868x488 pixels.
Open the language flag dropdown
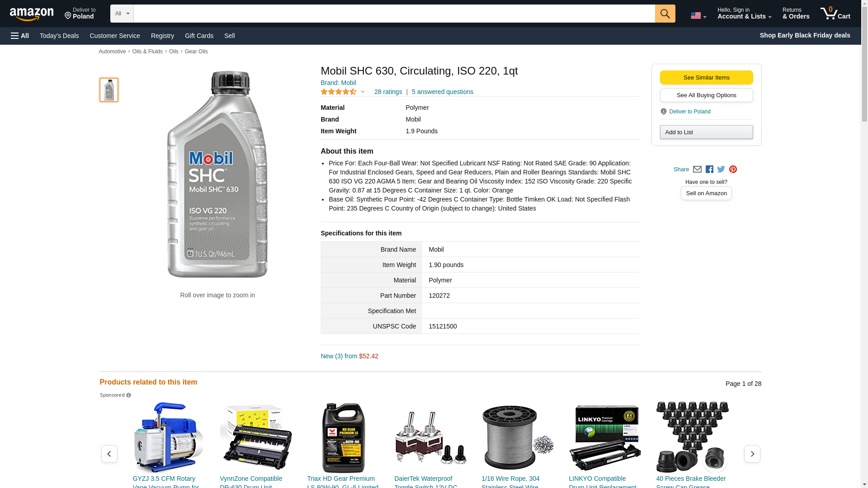pyautogui.click(x=698, y=15)
